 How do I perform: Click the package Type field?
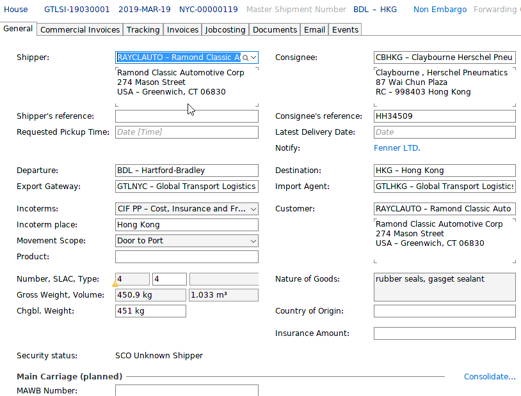[x=224, y=279]
